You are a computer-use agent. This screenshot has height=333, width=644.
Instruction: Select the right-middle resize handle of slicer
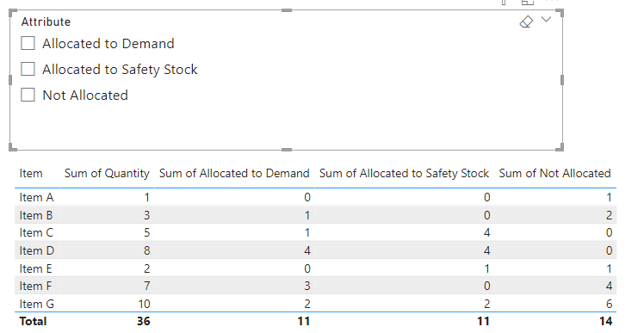[x=562, y=80]
